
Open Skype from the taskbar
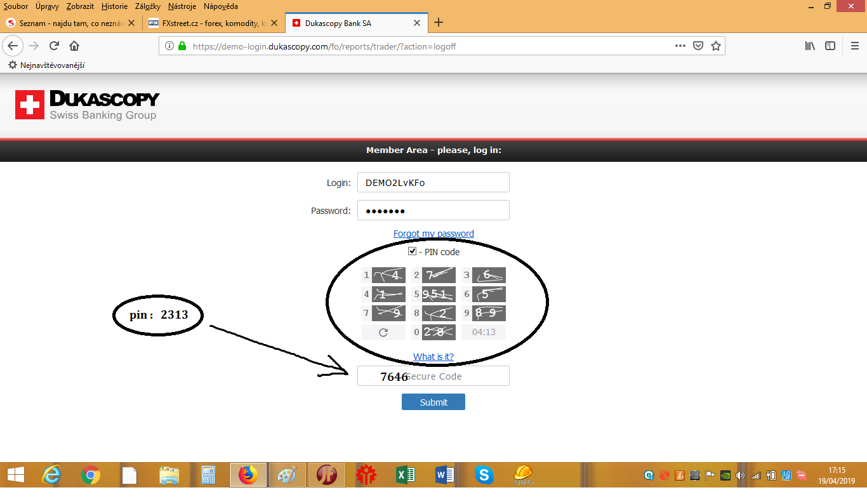(484, 475)
